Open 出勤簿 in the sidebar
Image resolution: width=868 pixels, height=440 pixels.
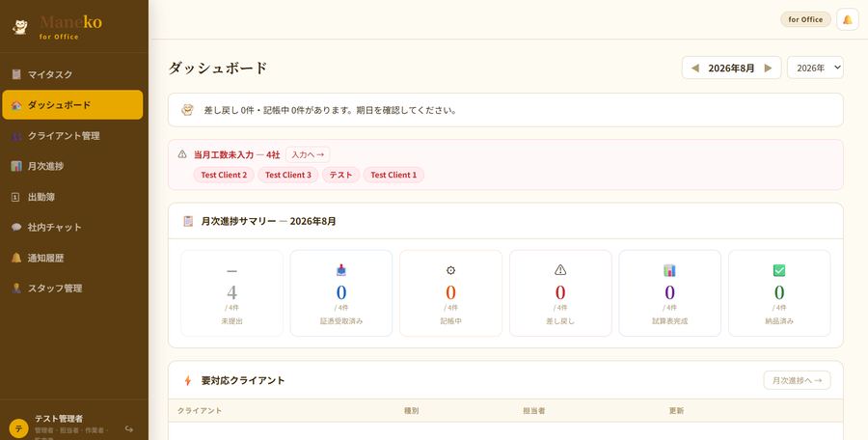72,197
